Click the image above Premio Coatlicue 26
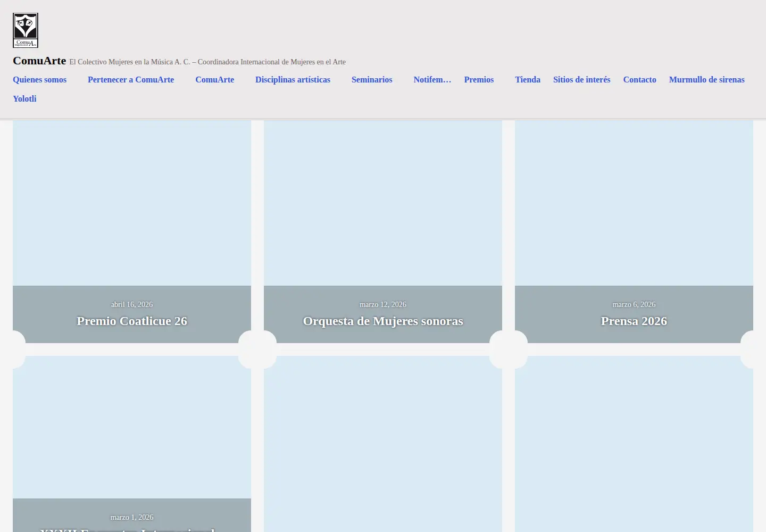The image size is (766, 532). (x=132, y=203)
